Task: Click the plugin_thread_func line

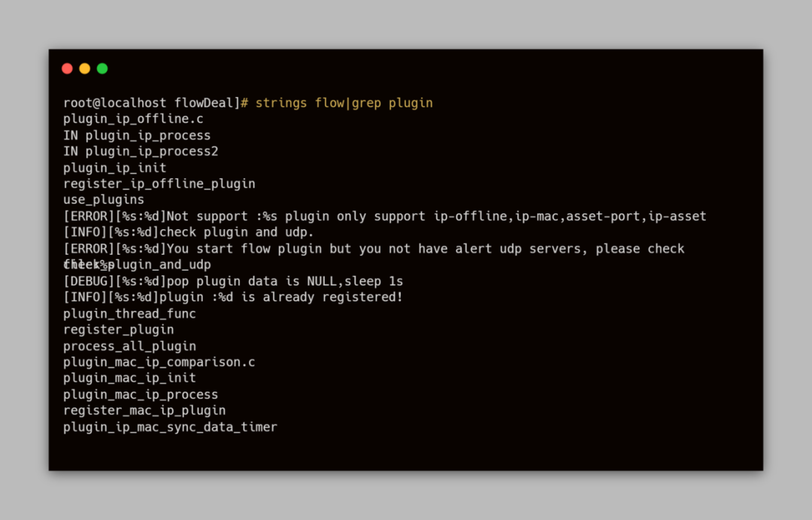Action: pos(129,313)
